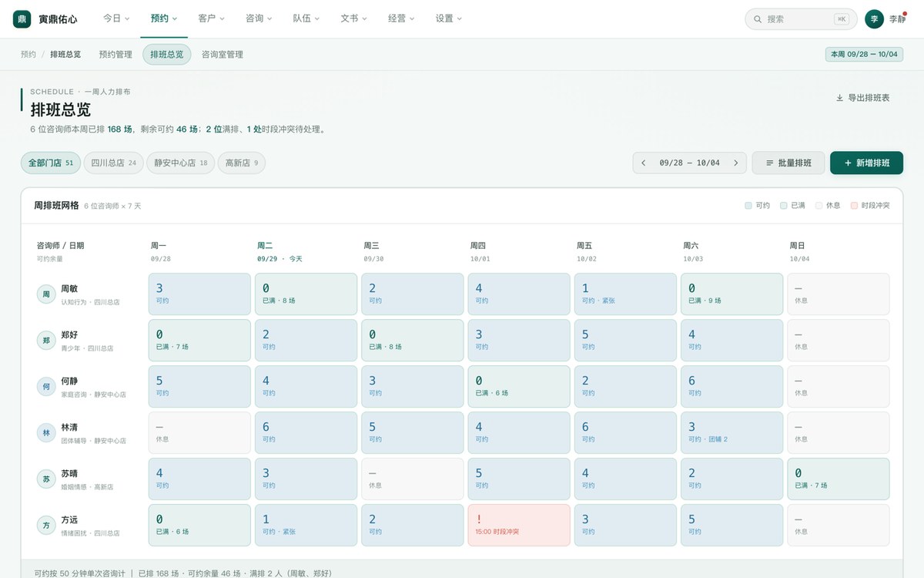Go to next week arrow
This screenshot has width=924, height=578.
735,163
